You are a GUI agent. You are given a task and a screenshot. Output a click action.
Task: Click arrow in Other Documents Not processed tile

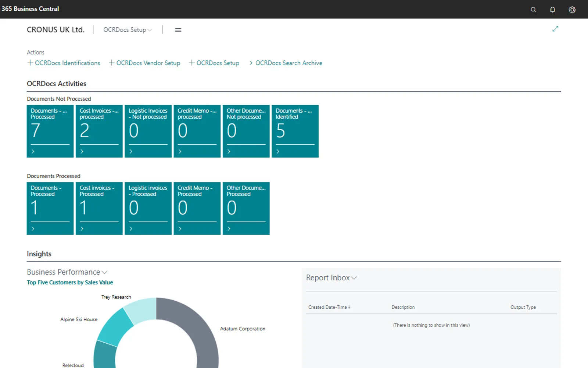(229, 151)
